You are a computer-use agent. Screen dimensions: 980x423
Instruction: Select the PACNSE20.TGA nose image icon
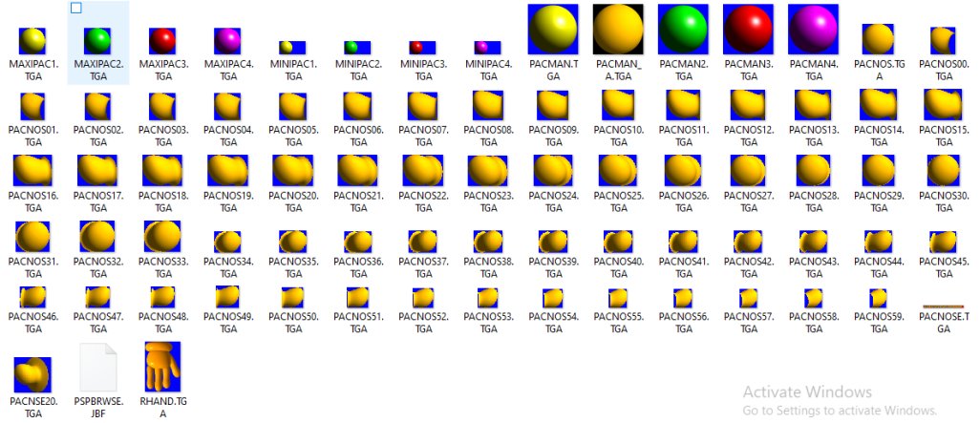point(32,375)
